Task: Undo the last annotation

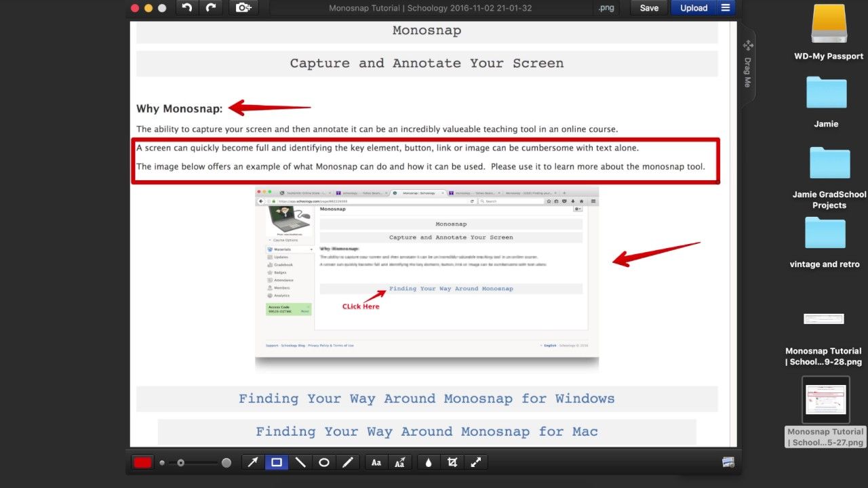Action: click(x=187, y=8)
